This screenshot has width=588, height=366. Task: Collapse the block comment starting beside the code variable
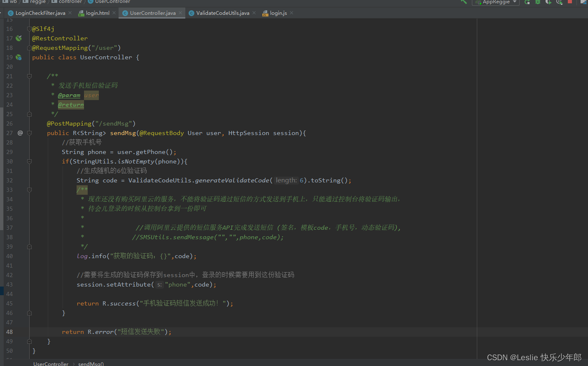(x=29, y=190)
